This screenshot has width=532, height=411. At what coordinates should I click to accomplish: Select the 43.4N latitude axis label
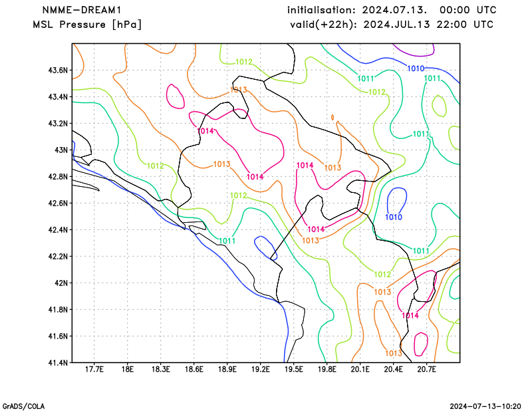pos(59,97)
